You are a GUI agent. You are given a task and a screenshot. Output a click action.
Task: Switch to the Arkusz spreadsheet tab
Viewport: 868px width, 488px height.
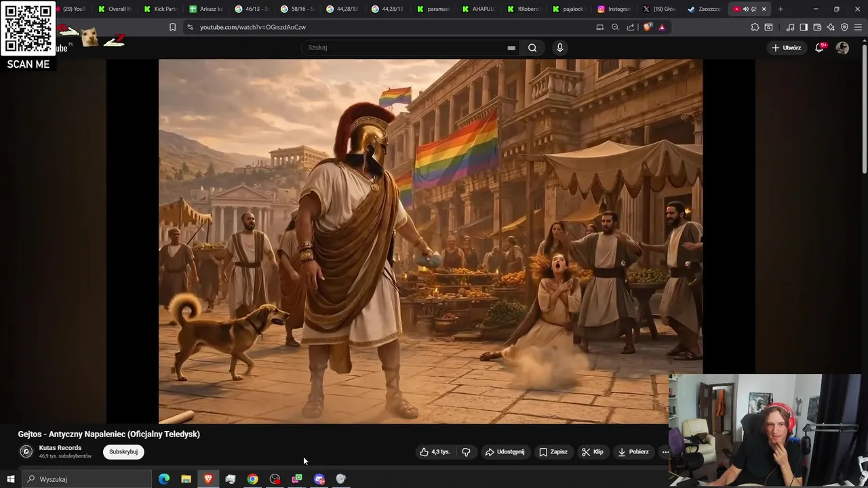pyautogui.click(x=206, y=9)
